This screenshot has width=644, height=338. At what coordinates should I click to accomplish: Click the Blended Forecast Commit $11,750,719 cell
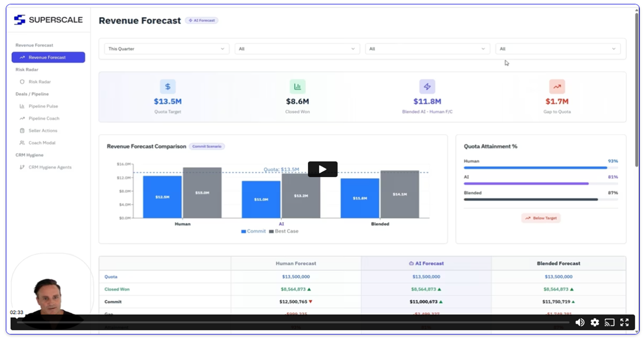point(559,302)
